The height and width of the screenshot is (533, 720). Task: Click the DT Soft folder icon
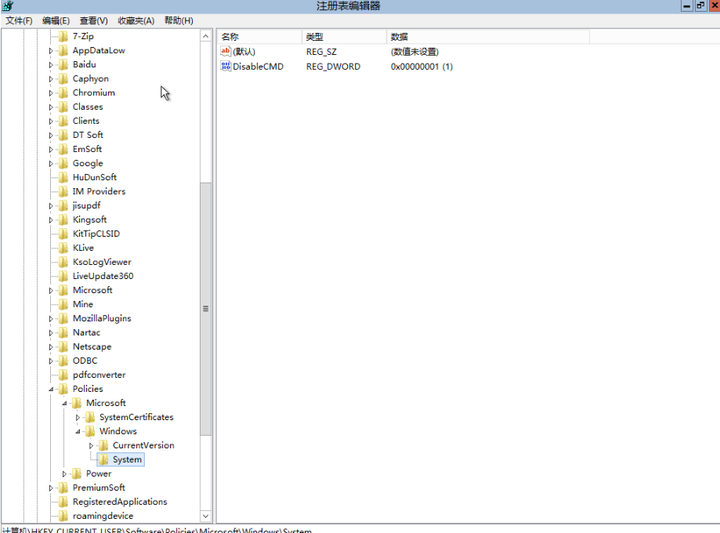(x=63, y=135)
